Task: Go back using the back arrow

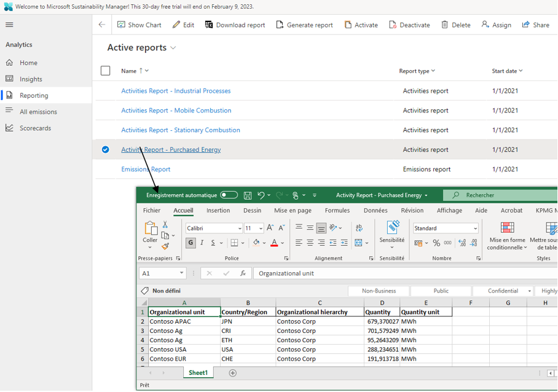Action: [x=102, y=25]
